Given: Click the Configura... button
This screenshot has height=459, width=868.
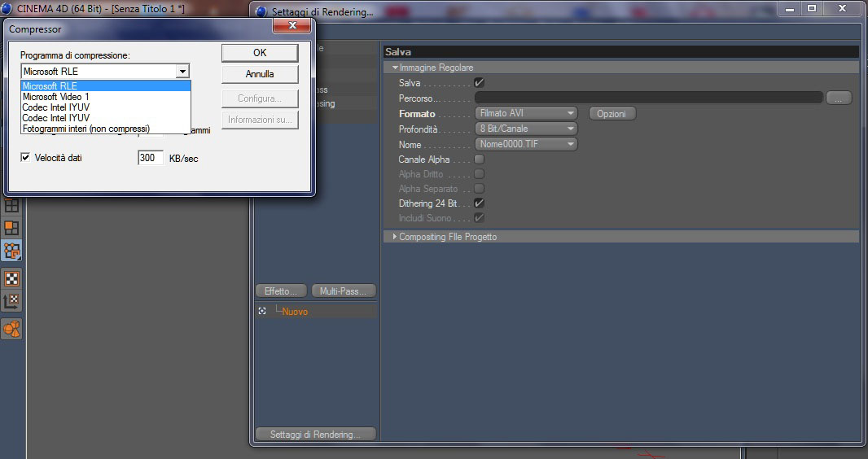Looking at the screenshot, I should 260,98.
